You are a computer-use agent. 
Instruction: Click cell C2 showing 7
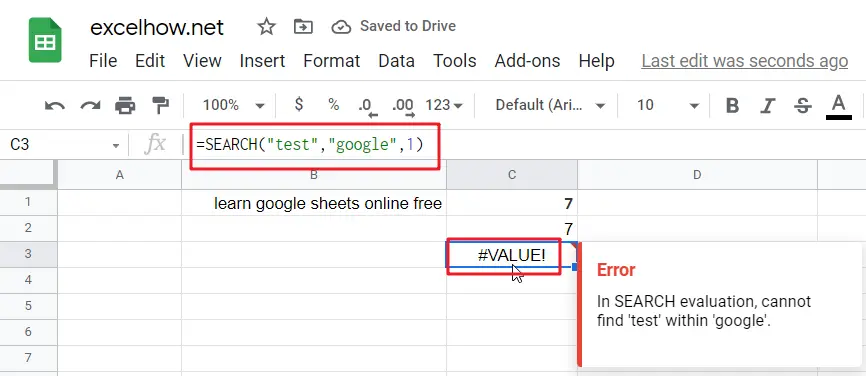pos(512,228)
